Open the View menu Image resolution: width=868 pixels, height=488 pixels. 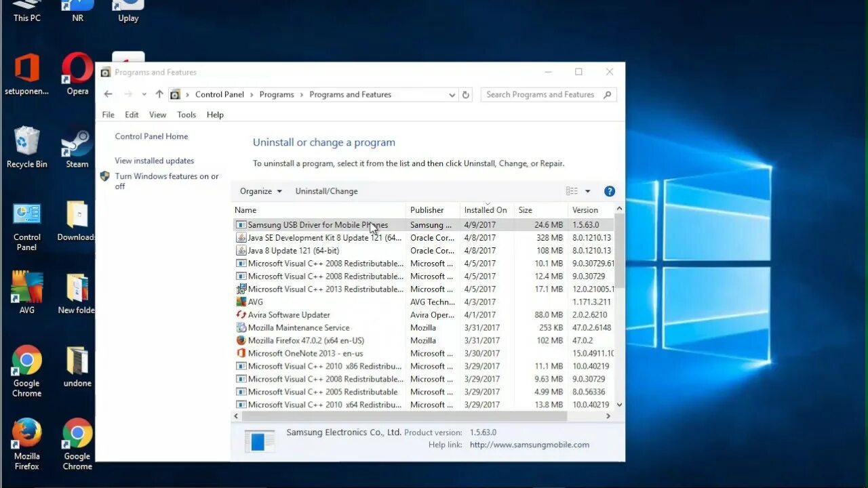157,115
